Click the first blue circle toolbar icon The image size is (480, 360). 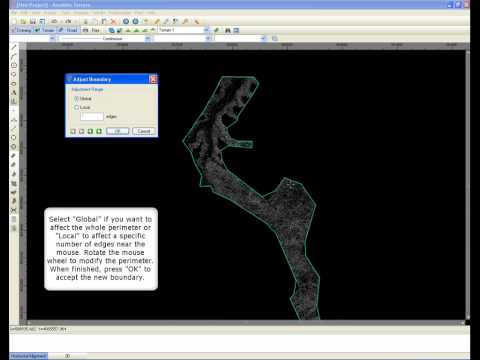pyautogui.click(x=126, y=22)
